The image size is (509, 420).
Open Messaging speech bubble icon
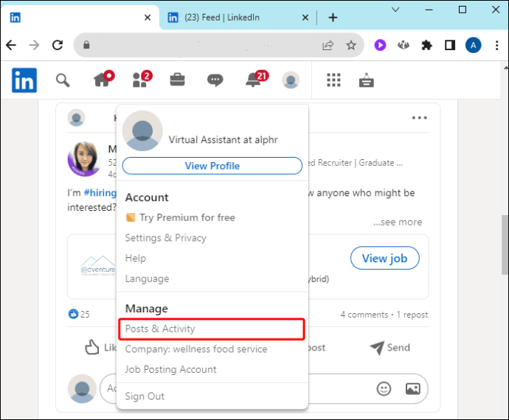pyautogui.click(x=215, y=80)
